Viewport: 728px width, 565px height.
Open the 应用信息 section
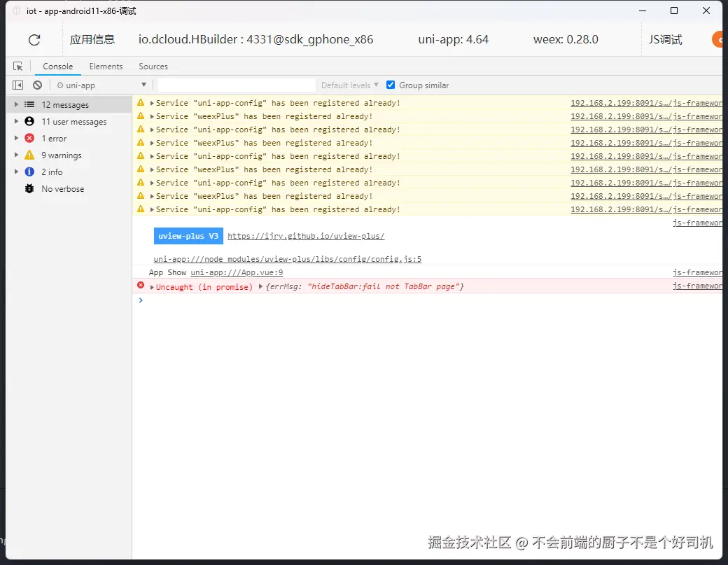point(92,39)
